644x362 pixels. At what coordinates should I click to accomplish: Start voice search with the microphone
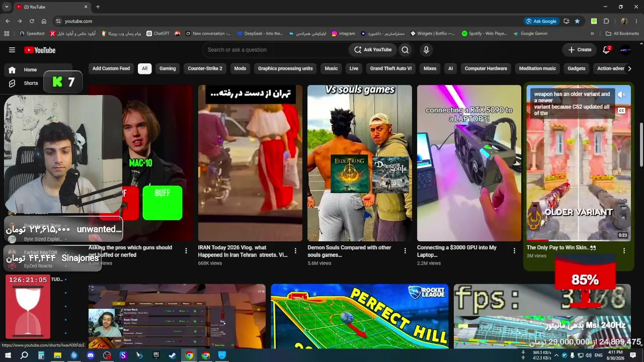(426, 50)
